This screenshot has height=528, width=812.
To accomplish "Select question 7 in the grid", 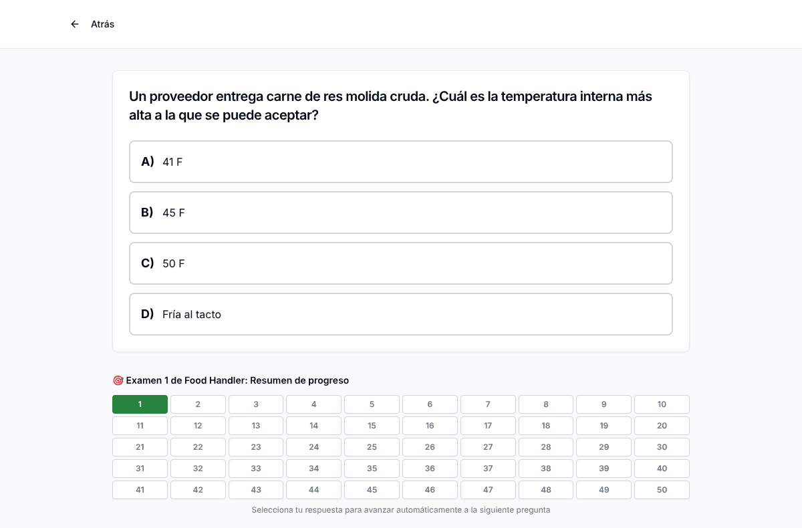I will click(488, 404).
